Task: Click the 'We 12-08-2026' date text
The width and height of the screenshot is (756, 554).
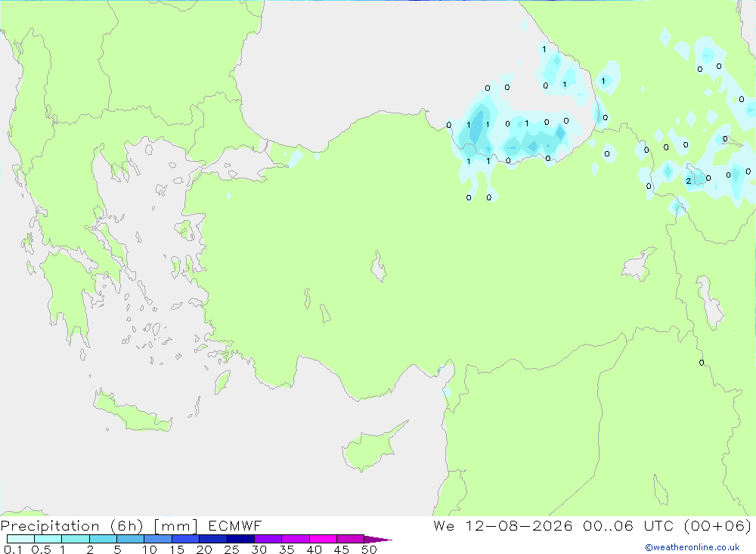Action: [503, 526]
